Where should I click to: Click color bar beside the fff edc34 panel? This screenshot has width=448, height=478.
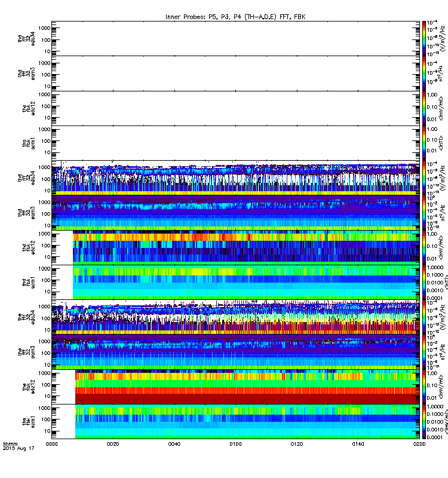[424, 317]
